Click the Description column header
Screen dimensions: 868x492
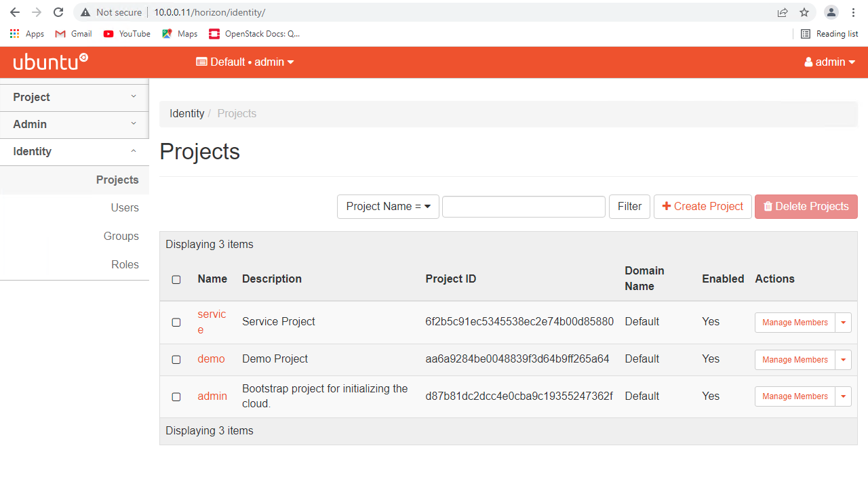click(272, 279)
